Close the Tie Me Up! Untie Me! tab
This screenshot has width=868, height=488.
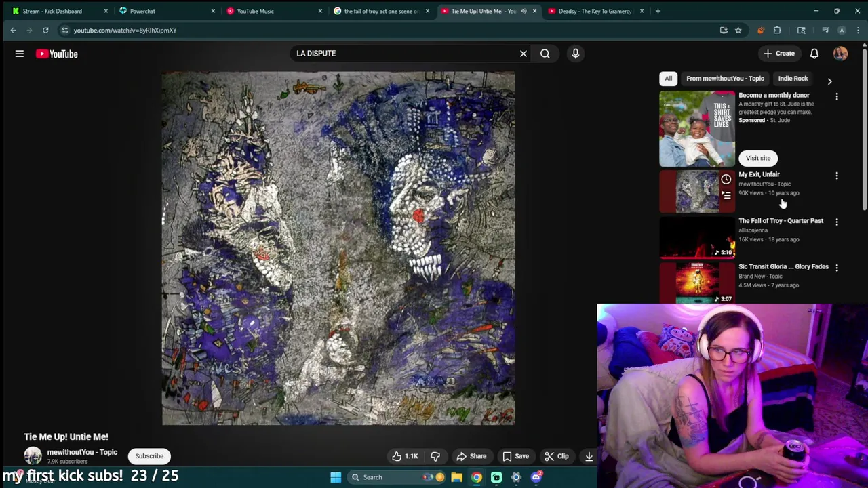tap(534, 11)
